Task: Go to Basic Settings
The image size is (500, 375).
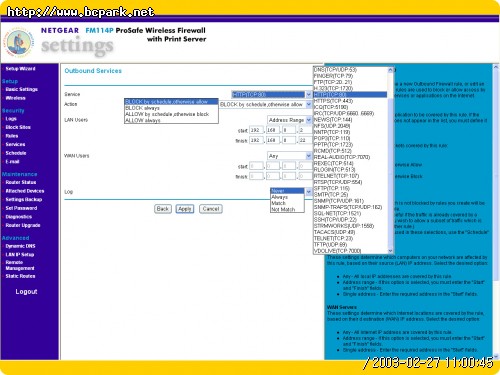Action: pos(22,89)
